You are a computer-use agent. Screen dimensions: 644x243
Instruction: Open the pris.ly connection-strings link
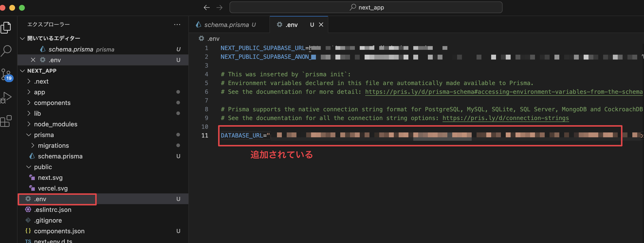506,118
